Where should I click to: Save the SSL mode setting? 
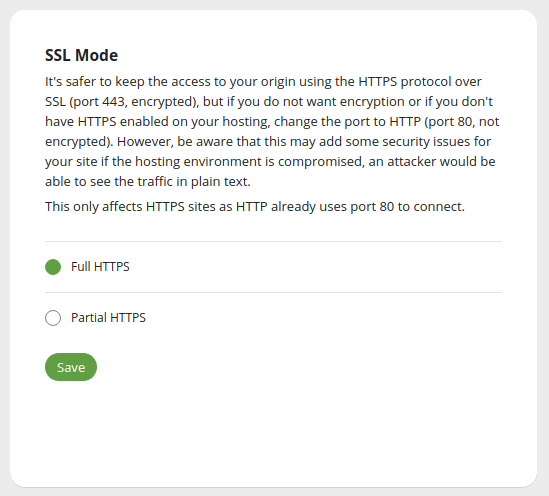point(71,367)
